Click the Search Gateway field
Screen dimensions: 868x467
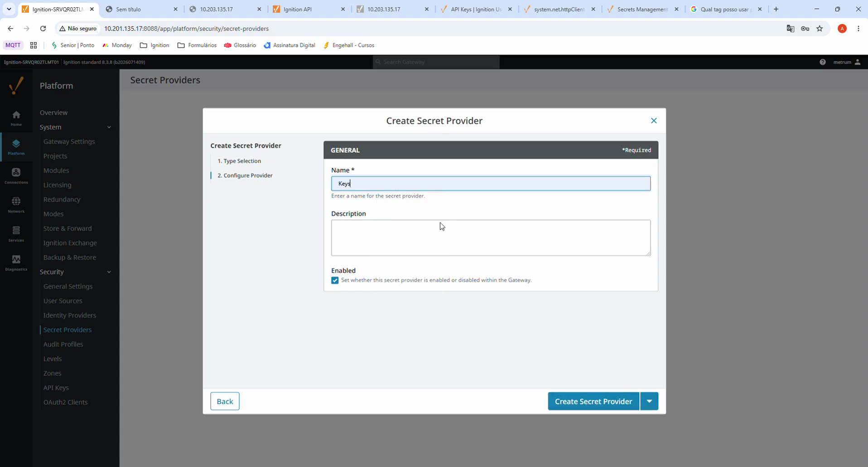tap(436, 62)
